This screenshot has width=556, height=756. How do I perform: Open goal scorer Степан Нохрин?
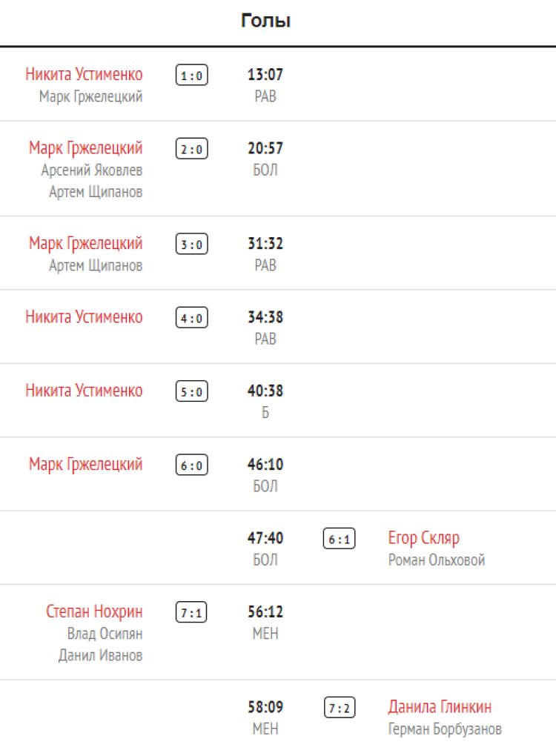tap(94, 611)
